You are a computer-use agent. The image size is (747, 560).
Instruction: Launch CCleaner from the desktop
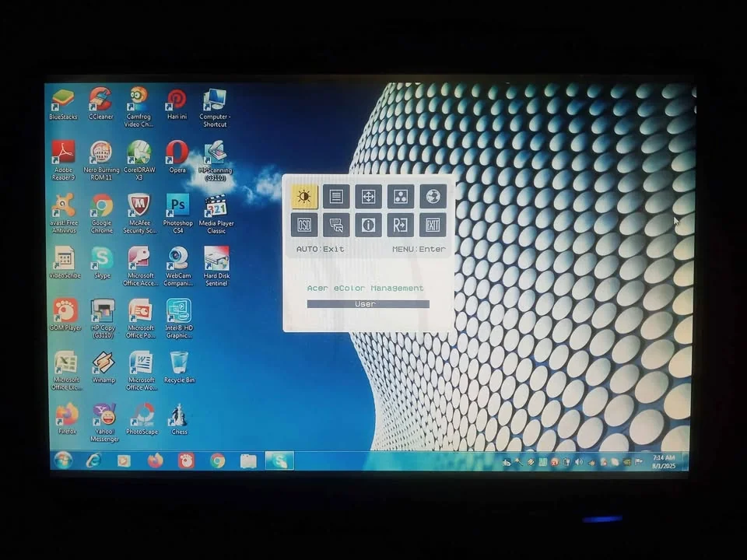pos(101,103)
